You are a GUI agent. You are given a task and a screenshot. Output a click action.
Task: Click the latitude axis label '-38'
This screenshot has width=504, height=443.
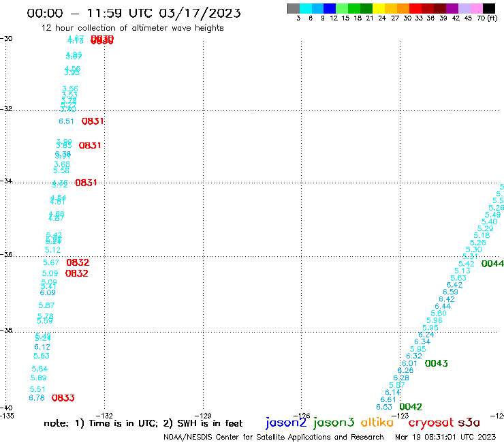pyautogui.click(x=6, y=330)
